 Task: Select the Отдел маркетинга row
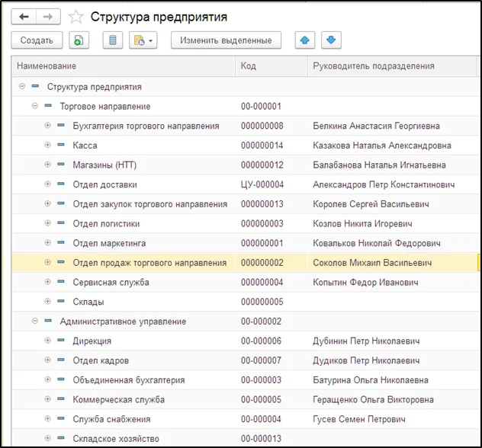(x=109, y=243)
